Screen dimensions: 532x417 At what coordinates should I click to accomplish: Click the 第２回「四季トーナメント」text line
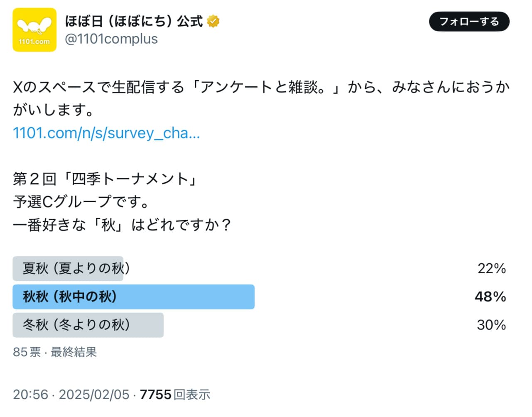tap(105, 179)
